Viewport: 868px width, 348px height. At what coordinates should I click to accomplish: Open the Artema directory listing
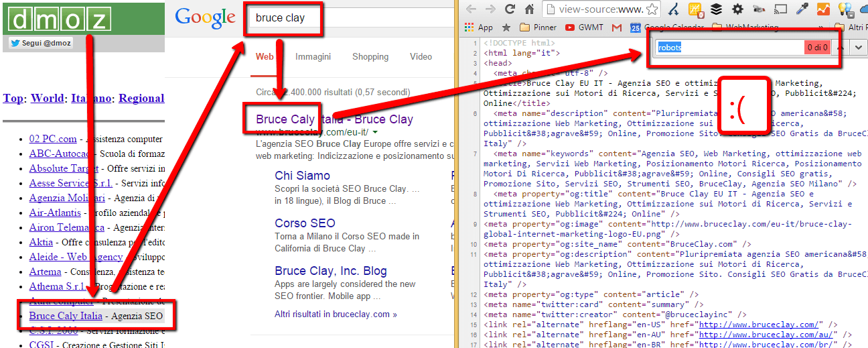pyautogui.click(x=45, y=271)
